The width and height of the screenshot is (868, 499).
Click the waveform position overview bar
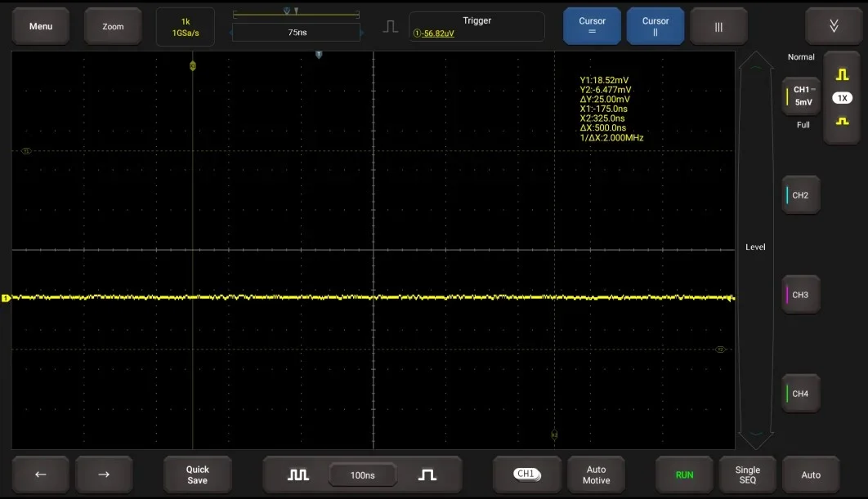(x=296, y=14)
